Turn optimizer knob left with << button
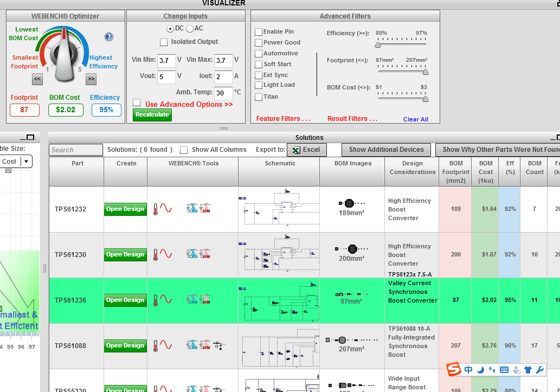The image size is (560, 392). click(x=37, y=79)
